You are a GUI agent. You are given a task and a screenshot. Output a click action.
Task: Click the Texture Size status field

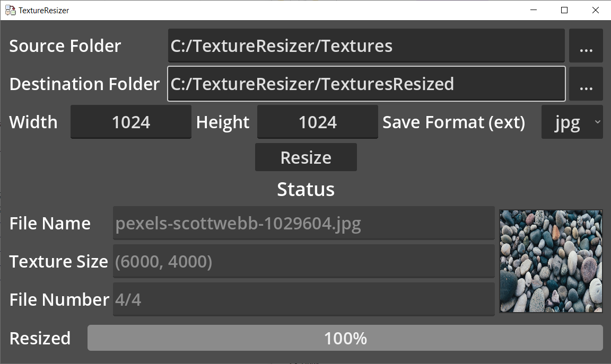point(303,261)
